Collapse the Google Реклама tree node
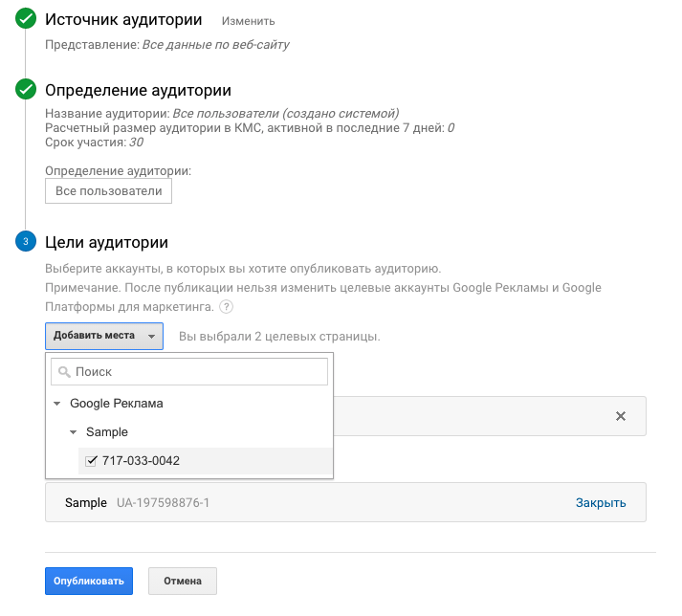Screen dimensions: 682x616 (x=58, y=404)
